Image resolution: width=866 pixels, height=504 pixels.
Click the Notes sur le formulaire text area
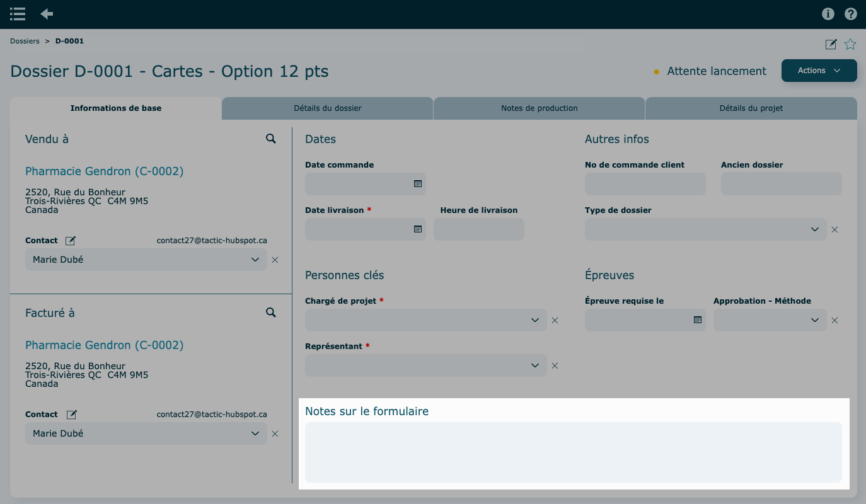[573, 452]
